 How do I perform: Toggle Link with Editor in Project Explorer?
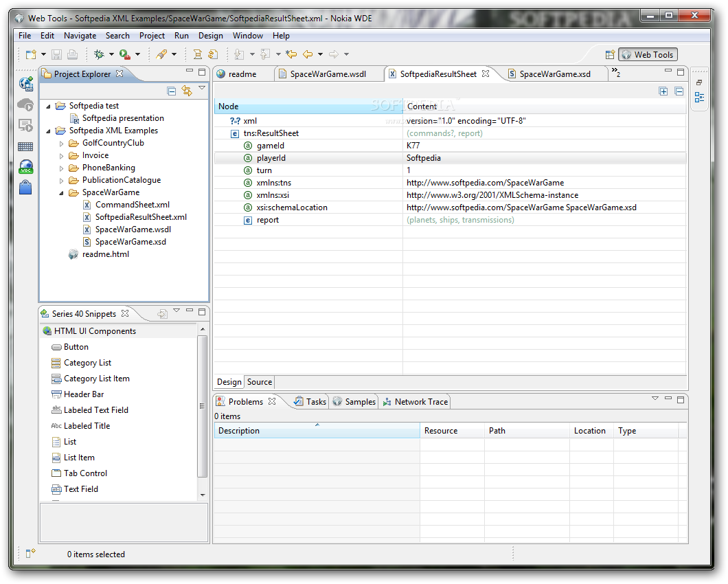coord(187,91)
